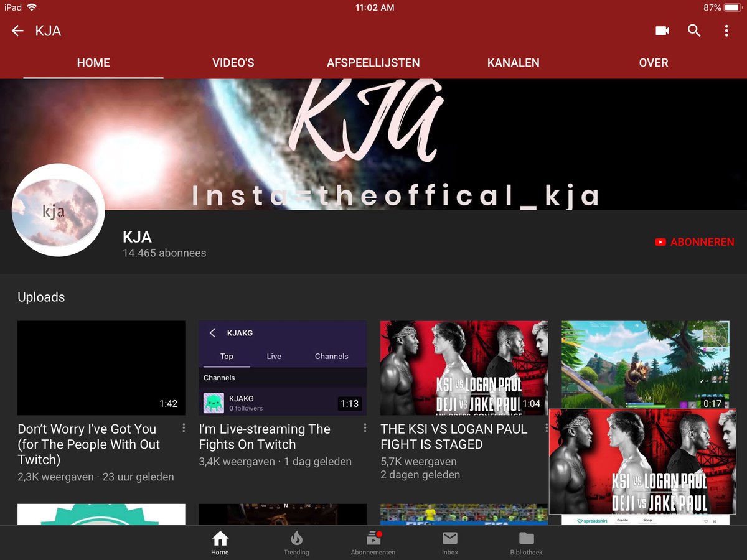Play the Fortnite gameplay thumbnail lasting 0:17

646,365
